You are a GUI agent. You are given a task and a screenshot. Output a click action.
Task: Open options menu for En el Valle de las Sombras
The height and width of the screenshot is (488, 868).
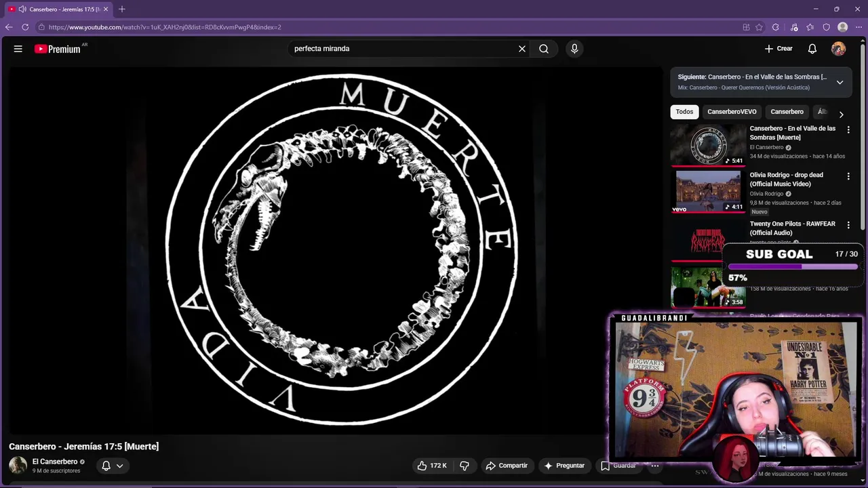pos(848,129)
